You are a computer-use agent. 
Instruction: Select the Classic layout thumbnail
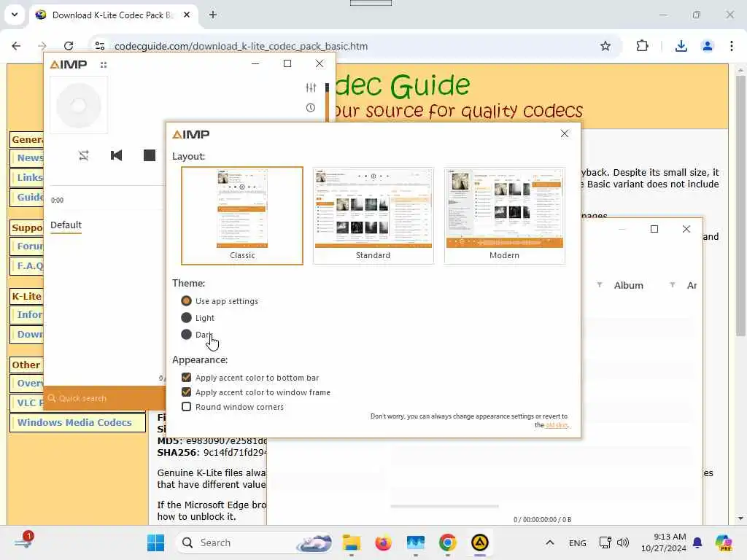pyautogui.click(x=242, y=215)
